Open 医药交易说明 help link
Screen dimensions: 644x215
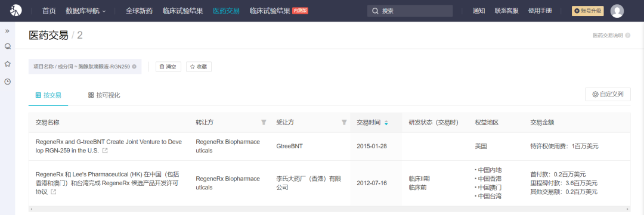(x=608, y=36)
